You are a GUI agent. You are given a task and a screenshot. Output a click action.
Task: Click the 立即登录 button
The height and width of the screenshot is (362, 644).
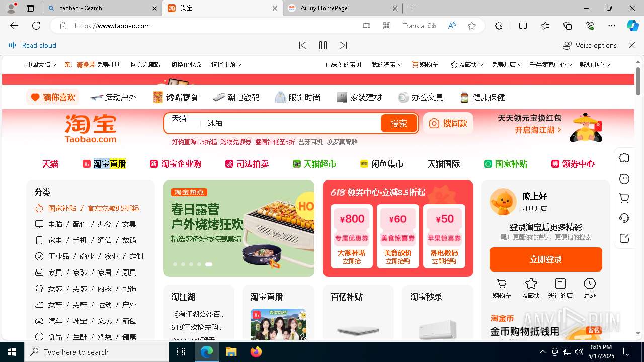tap(546, 259)
